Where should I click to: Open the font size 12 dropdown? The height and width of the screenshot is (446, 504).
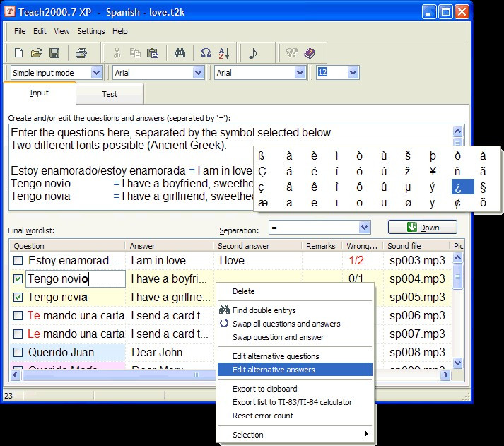(x=353, y=73)
